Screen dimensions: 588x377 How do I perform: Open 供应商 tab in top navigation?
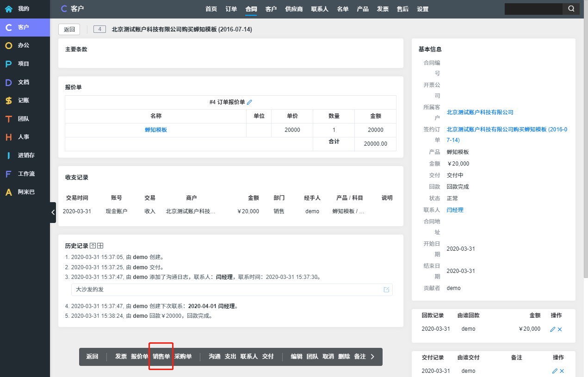tap(294, 9)
